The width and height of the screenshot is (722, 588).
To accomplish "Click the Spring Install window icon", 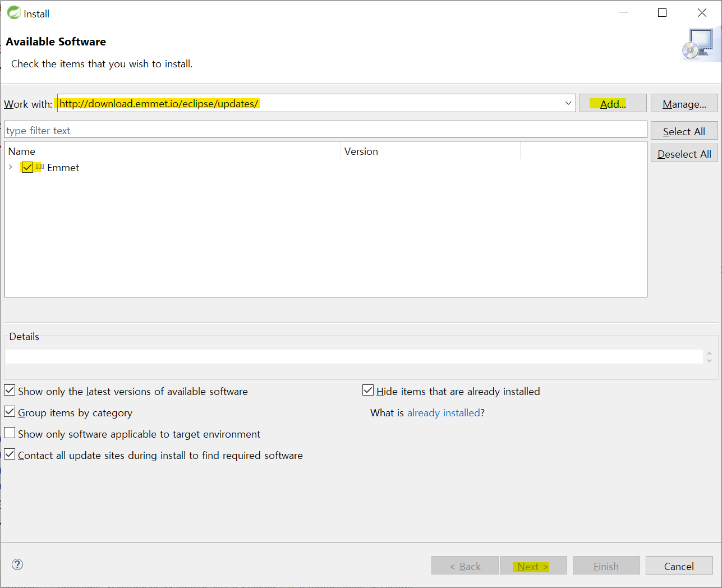I will tap(13, 12).
